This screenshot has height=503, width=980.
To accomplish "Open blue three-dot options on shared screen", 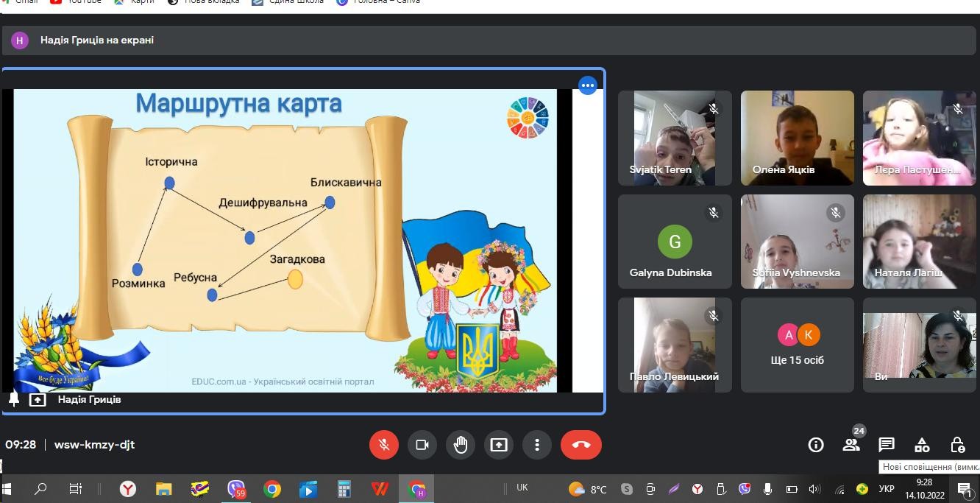I will [x=587, y=85].
